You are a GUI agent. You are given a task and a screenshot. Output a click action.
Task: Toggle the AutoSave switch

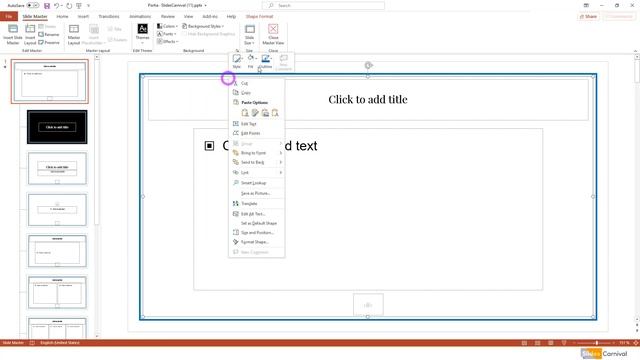(x=33, y=6)
